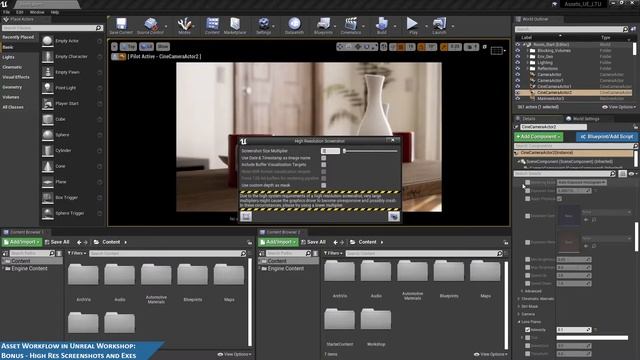Click the Datasmith toolbar icon
Image resolution: width=640 pixels, height=360 pixels.
pos(294,24)
